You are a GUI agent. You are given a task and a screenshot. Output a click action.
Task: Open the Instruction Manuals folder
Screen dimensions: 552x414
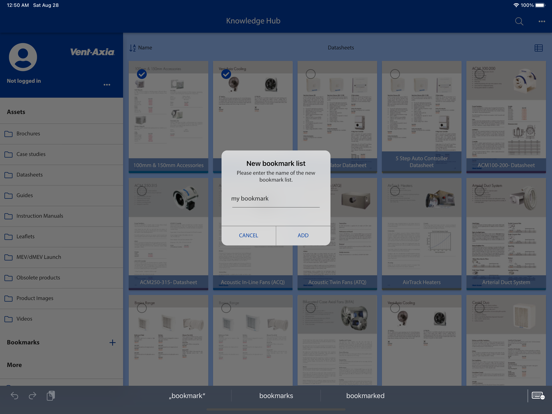click(62, 216)
